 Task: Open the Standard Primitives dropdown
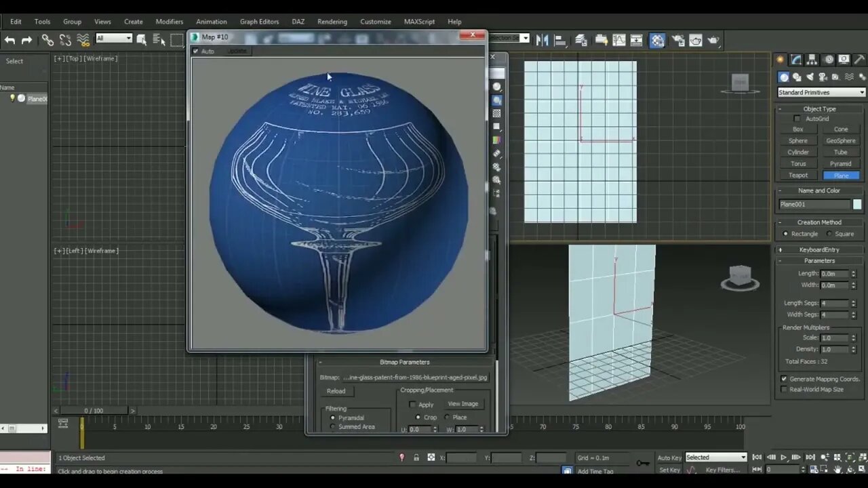tap(822, 92)
